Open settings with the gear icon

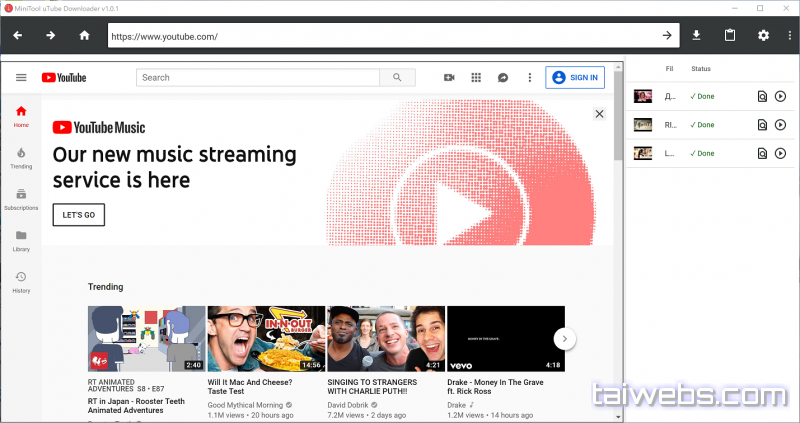pyautogui.click(x=763, y=36)
